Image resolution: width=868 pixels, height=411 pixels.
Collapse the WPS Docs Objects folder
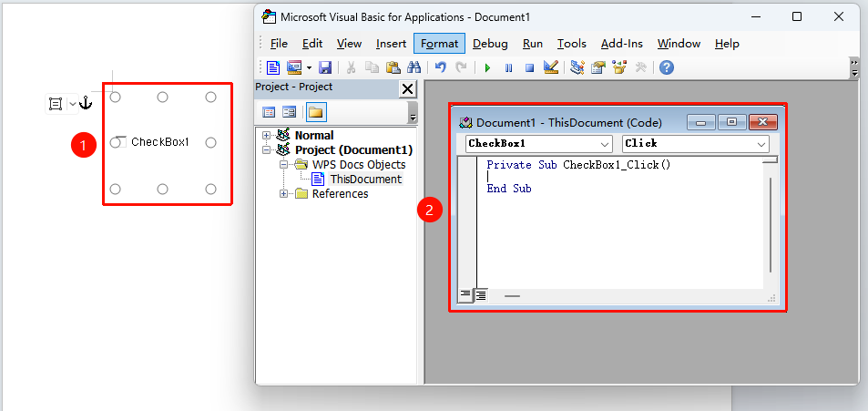click(x=284, y=165)
